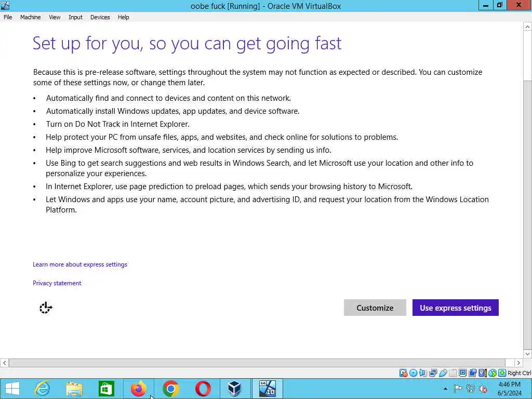Open the Windows Start button
532x399 pixels.
tap(12, 389)
